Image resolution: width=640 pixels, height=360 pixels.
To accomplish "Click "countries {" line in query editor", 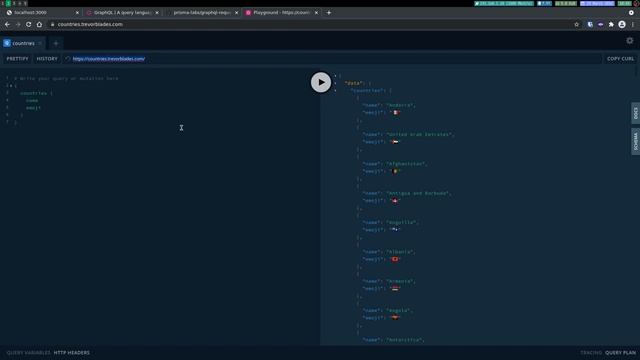I will tap(36, 93).
